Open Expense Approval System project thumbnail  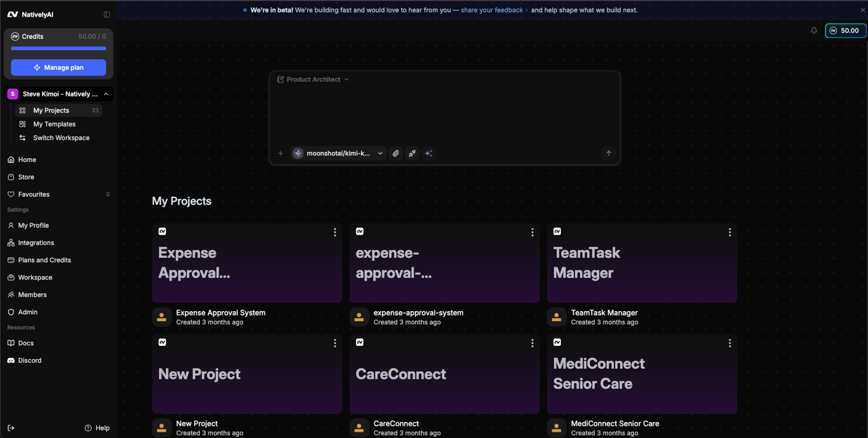(247, 263)
